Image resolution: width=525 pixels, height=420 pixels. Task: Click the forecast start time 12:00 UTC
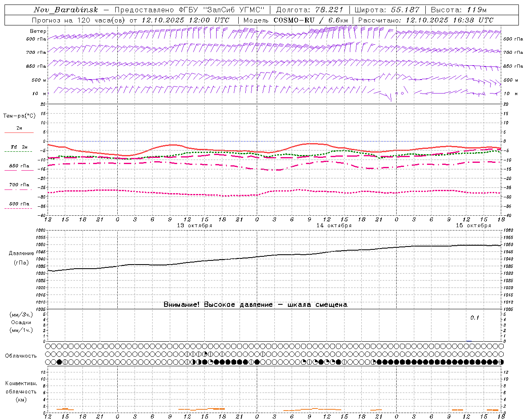(x=209, y=20)
